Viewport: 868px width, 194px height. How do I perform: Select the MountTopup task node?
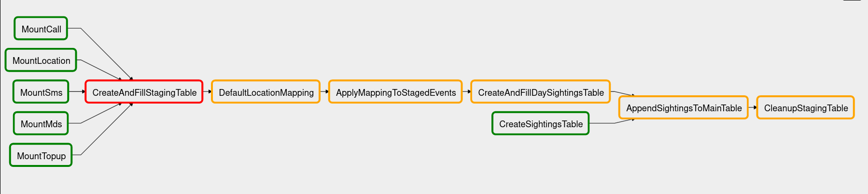41,155
